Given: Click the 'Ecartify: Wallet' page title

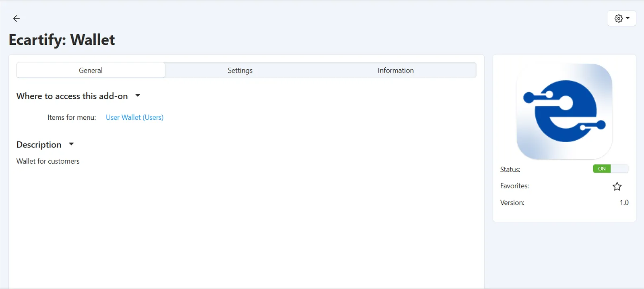Looking at the screenshot, I should pyautogui.click(x=62, y=40).
